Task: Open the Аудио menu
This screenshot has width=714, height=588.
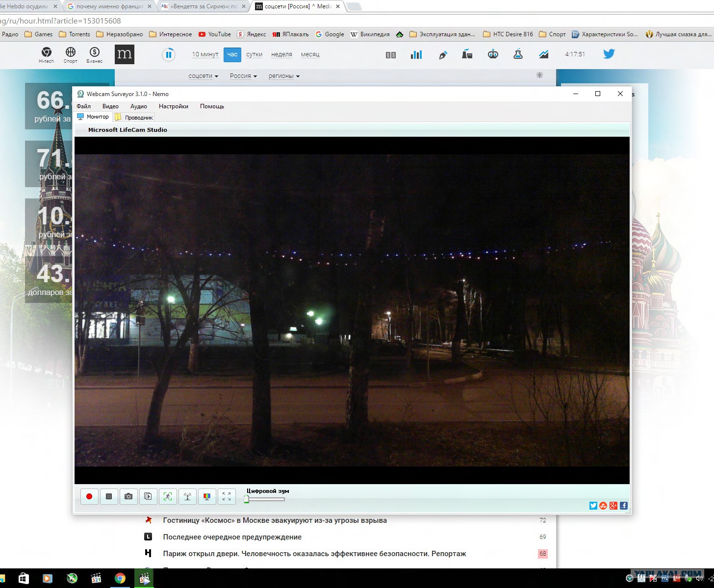Action: [x=139, y=106]
